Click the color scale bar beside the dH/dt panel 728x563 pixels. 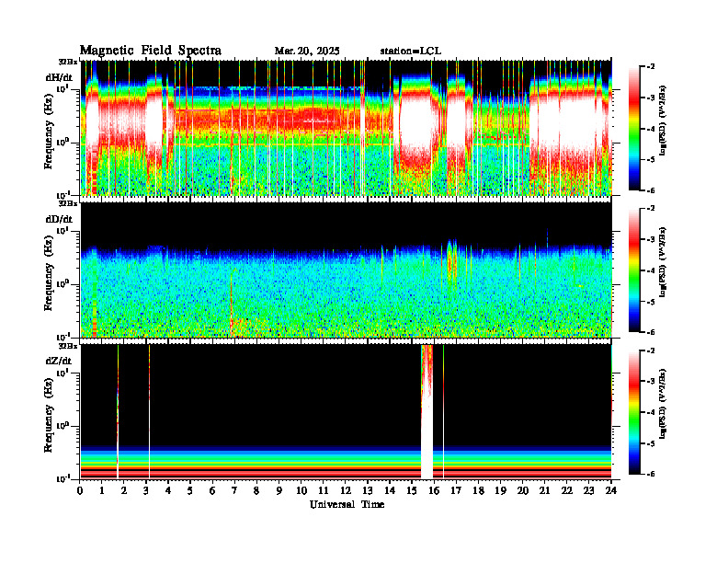(x=634, y=128)
